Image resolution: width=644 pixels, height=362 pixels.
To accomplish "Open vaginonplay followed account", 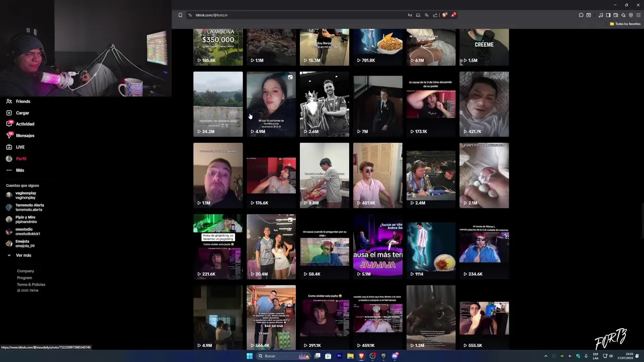I will point(21,196).
